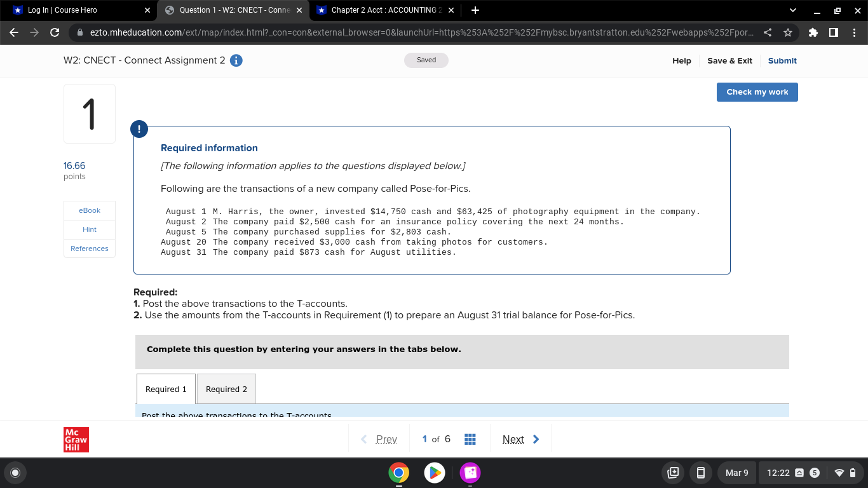This screenshot has height=488, width=868.
Task: Open the References resource
Action: (x=90, y=248)
